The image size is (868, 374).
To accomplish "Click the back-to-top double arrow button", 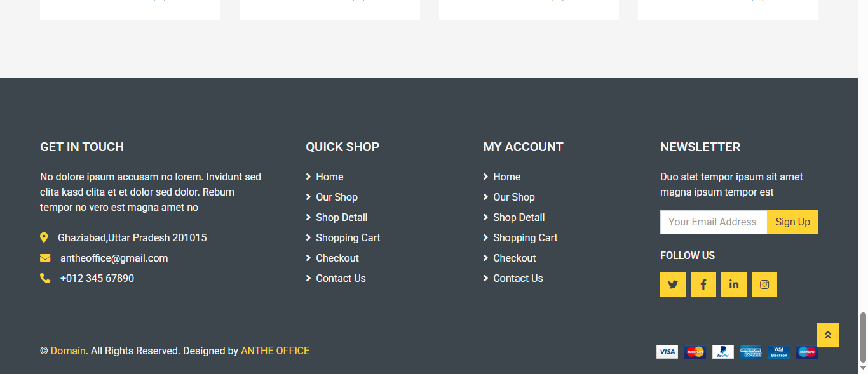I will pos(827,335).
